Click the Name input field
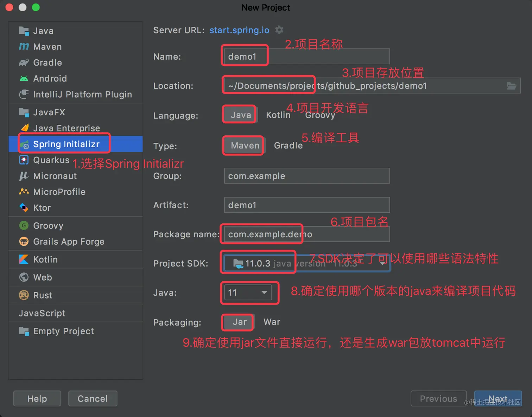 click(x=307, y=57)
